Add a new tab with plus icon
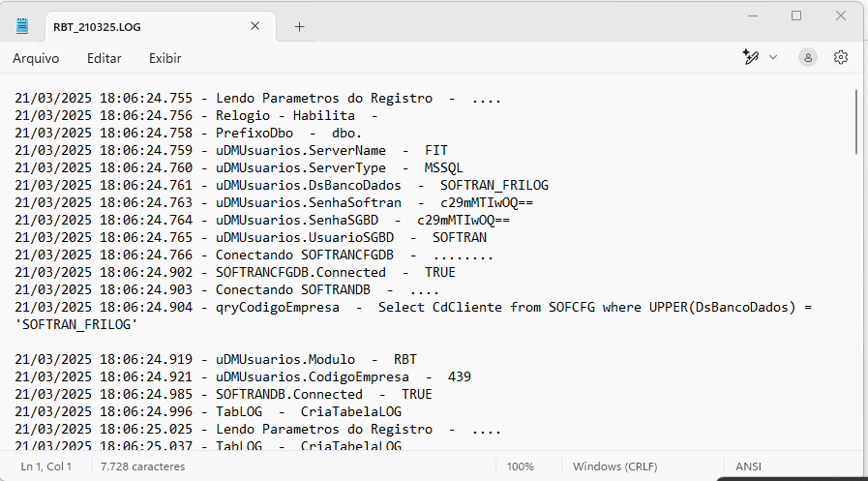 [x=299, y=27]
